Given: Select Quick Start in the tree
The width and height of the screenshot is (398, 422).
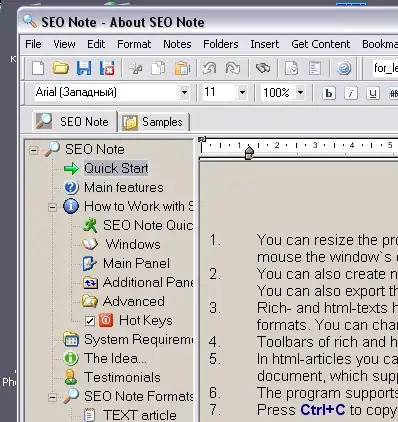Looking at the screenshot, I should 116,169.
